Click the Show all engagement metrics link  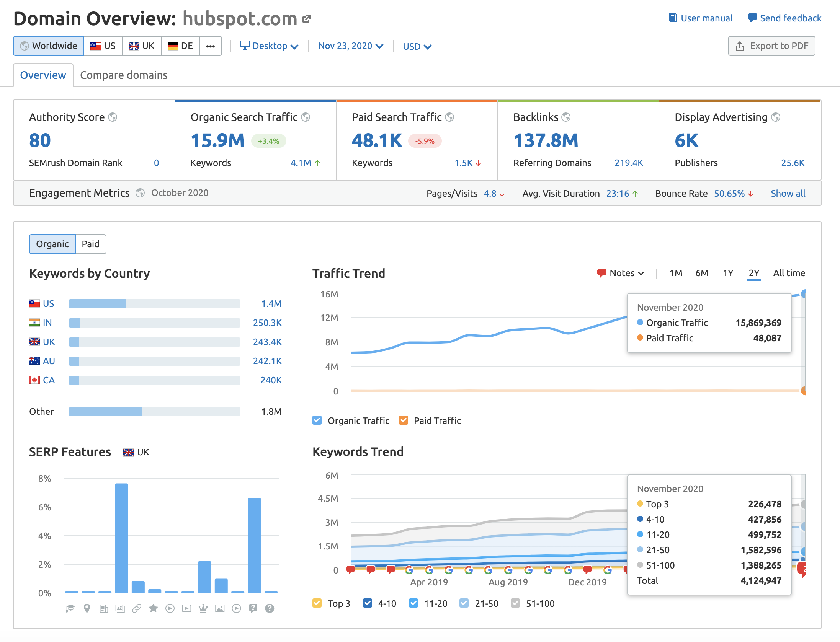pos(788,193)
